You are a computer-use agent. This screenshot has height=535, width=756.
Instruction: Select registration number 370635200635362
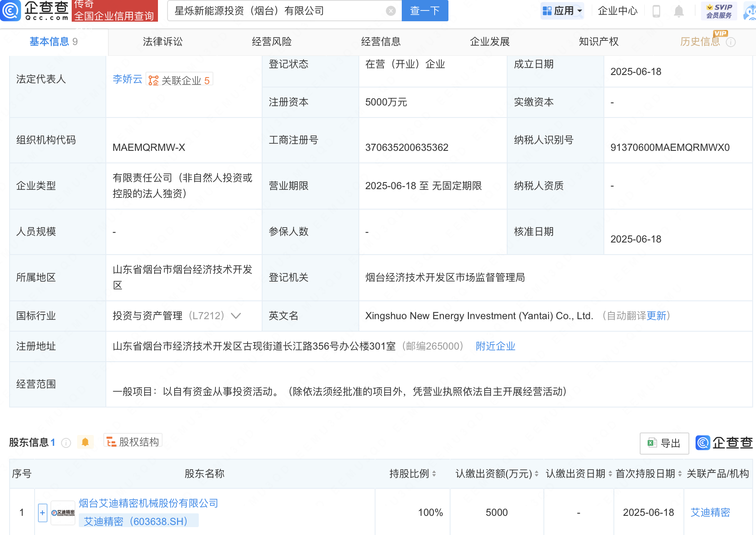(x=407, y=147)
